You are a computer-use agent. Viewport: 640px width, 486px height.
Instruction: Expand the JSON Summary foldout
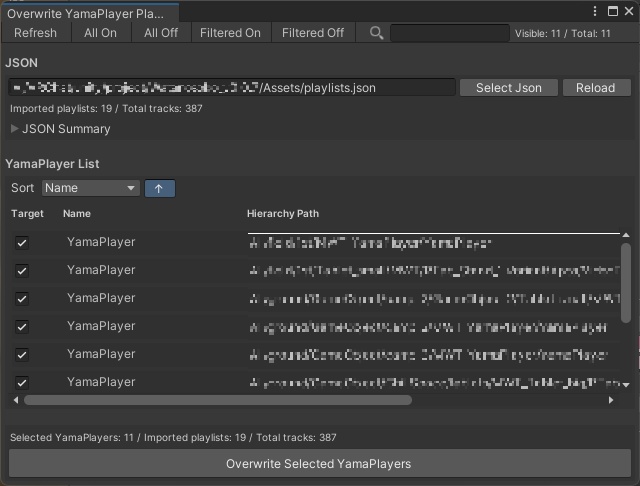15,129
